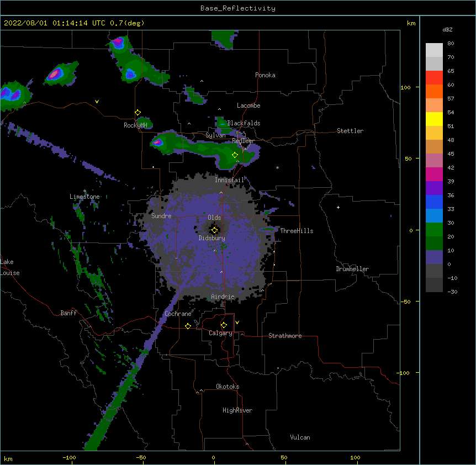Select the yellow 54 dBZ color swatch

pyautogui.click(x=434, y=119)
